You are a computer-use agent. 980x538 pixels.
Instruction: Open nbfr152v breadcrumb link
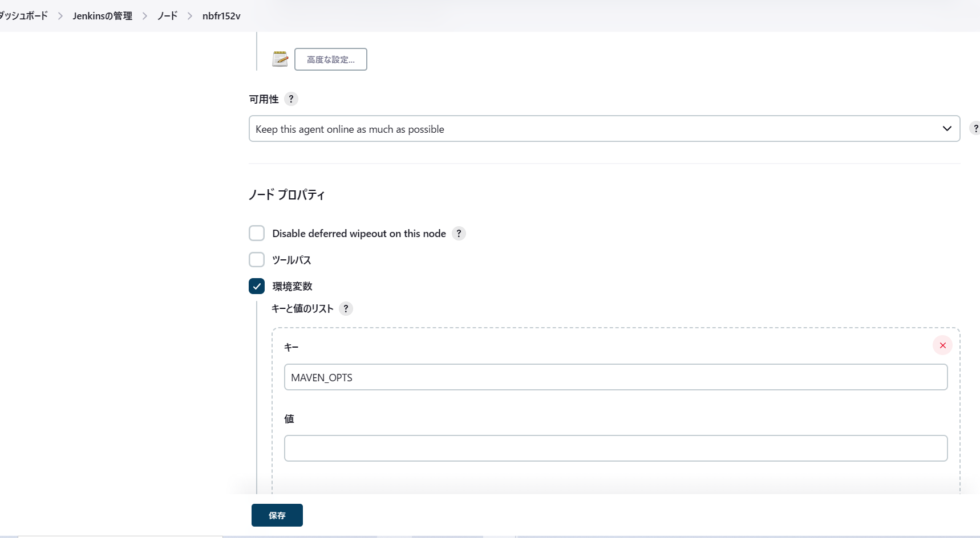[221, 16]
